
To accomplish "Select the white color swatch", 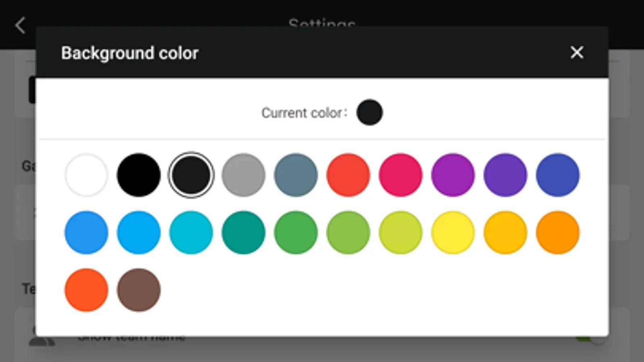I will [86, 175].
